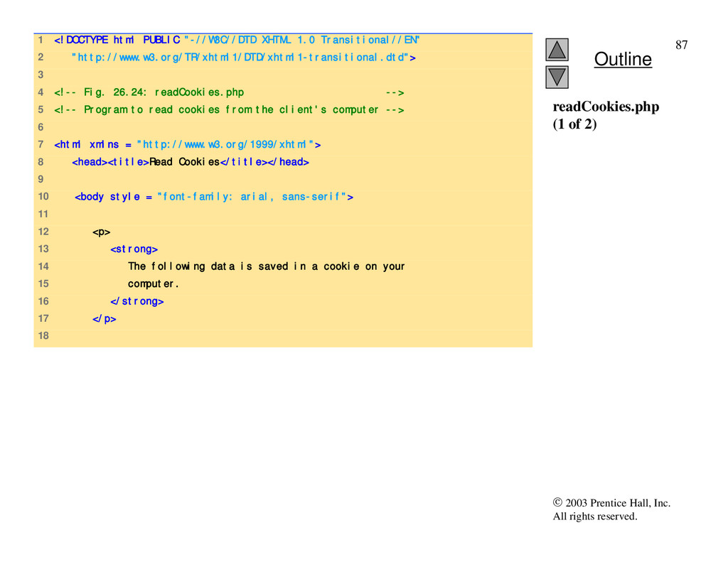The width and height of the screenshot is (728, 562).
Task: Click the up triangle navigation icon
Action: coord(557,50)
